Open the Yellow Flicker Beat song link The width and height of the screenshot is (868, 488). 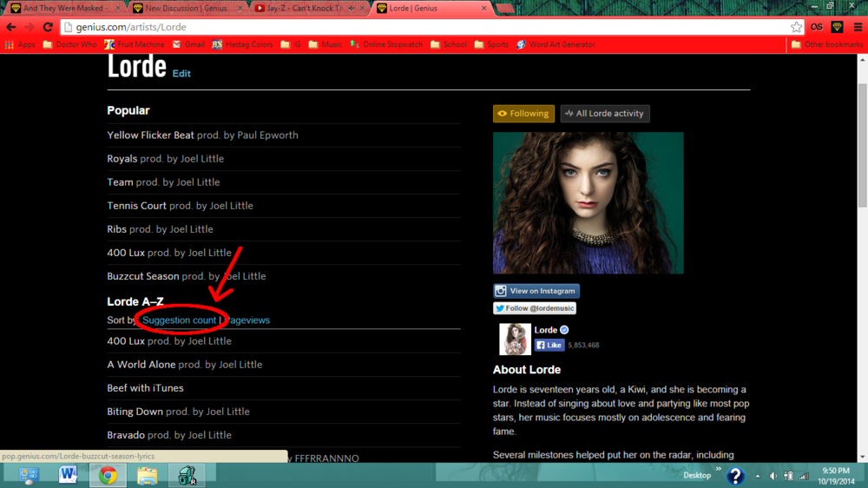150,135
